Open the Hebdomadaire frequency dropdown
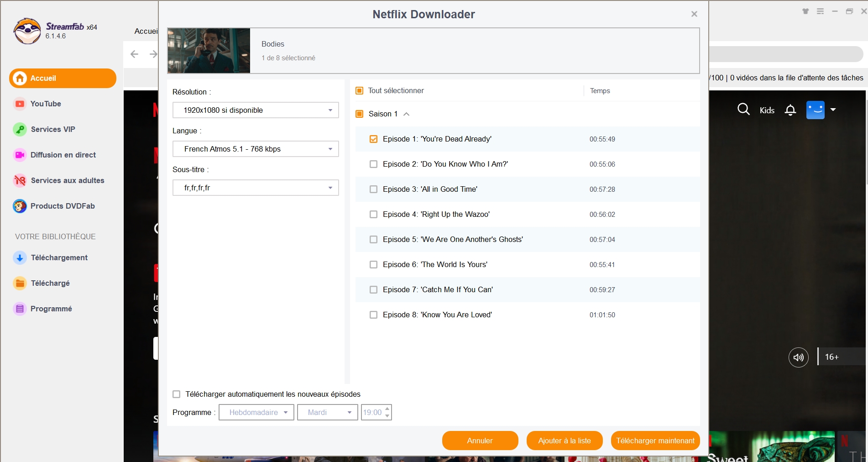The image size is (868, 462). (256, 412)
